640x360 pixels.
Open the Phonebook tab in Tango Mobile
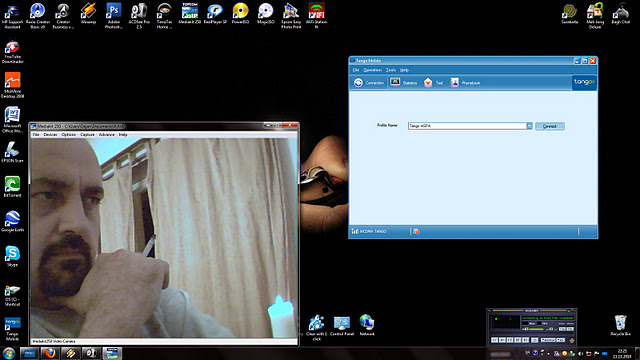click(465, 83)
